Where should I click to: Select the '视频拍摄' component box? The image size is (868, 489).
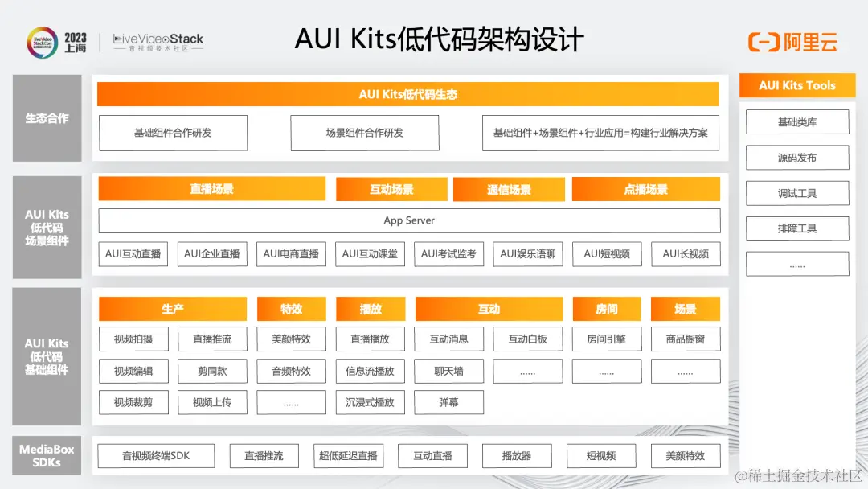pyautogui.click(x=133, y=339)
